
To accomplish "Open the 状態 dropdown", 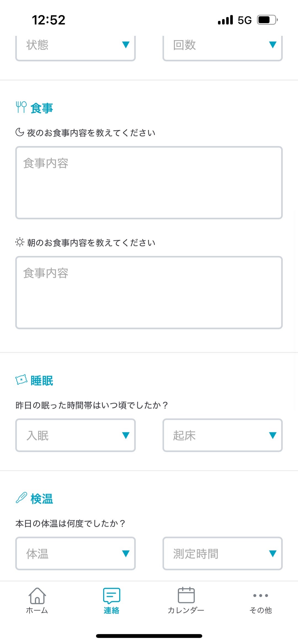I will click(75, 45).
